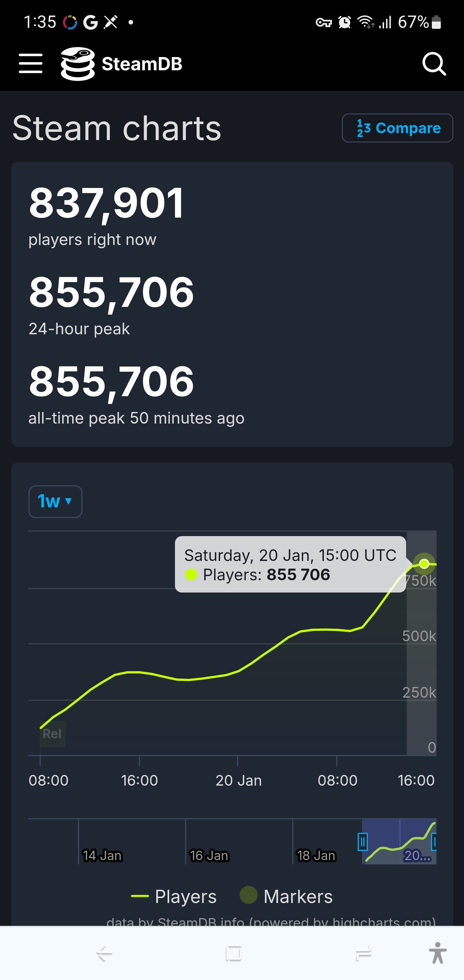Click the Rel release marker on chart

[52, 733]
